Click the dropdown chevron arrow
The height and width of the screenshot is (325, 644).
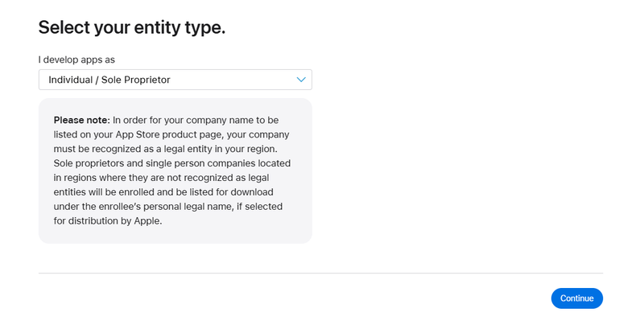tap(301, 80)
